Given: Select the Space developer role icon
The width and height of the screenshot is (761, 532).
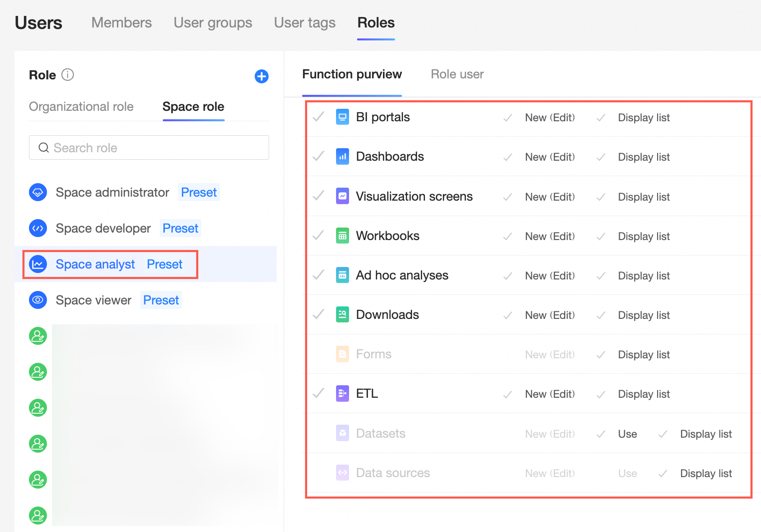Looking at the screenshot, I should [x=38, y=228].
